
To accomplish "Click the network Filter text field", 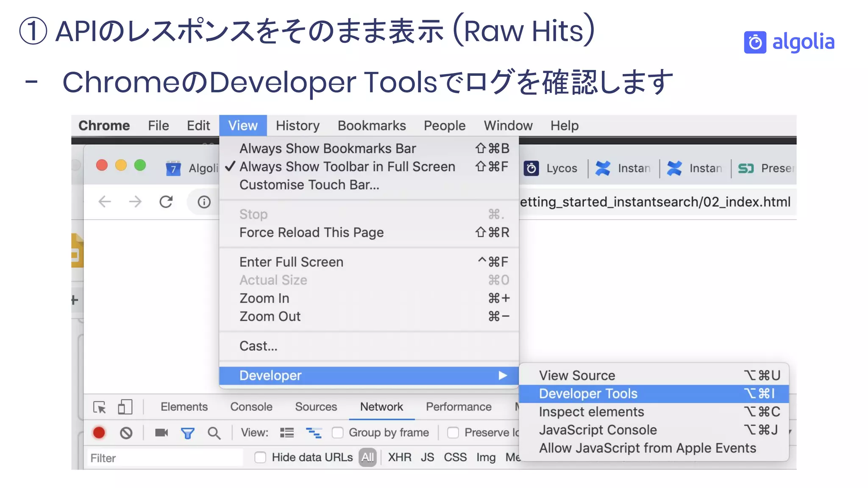I will click(165, 458).
